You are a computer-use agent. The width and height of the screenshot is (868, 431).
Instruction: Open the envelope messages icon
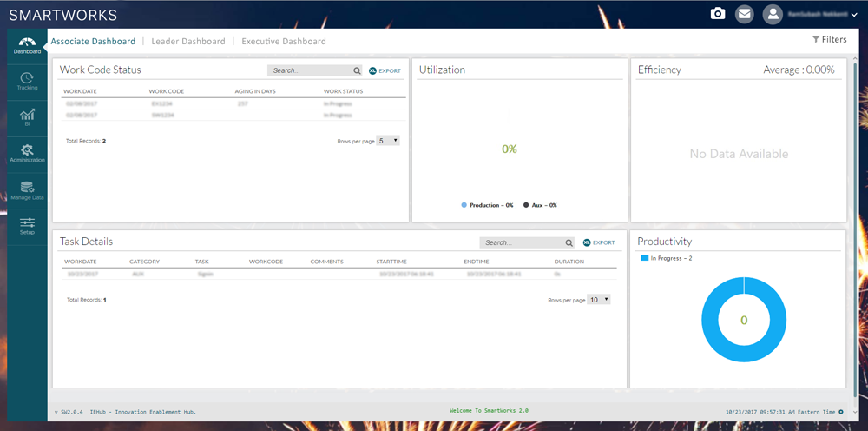tap(744, 14)
